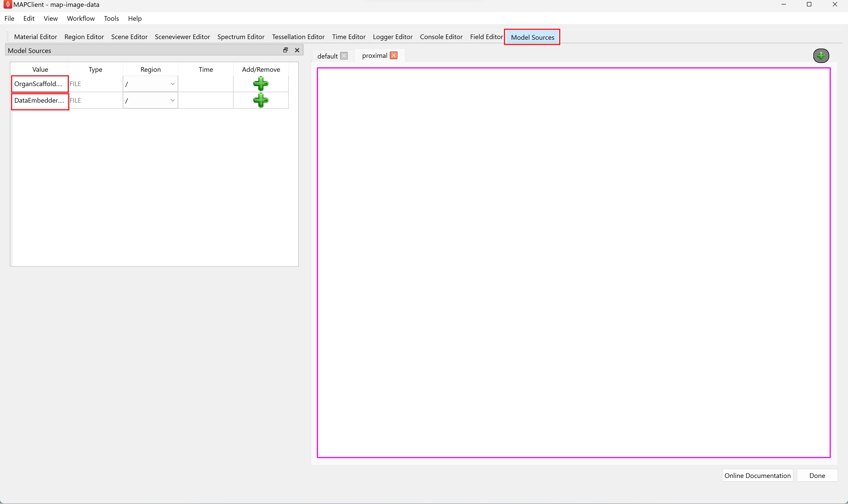Add the DataEmbedder file source
848x504 pixels.
261,100
